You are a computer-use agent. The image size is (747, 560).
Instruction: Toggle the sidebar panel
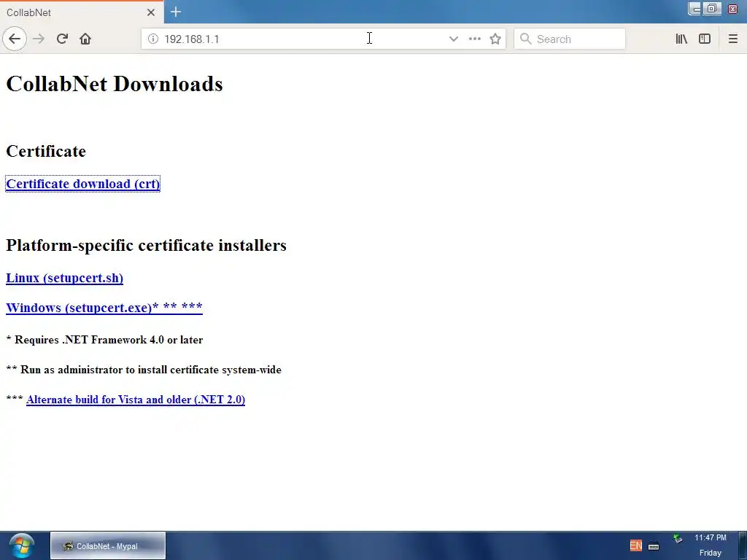(x=705, y=39)
